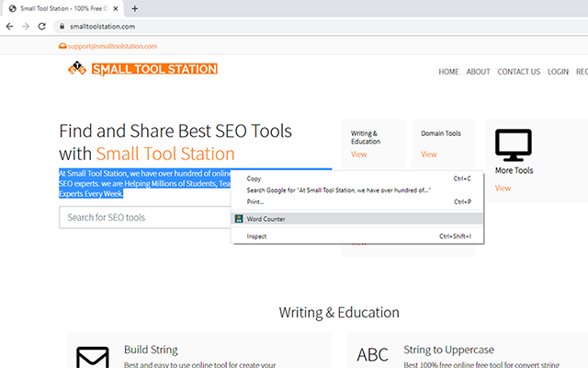Click the padlock site info icon
This screenshot has height=368, width=588.
62,27
